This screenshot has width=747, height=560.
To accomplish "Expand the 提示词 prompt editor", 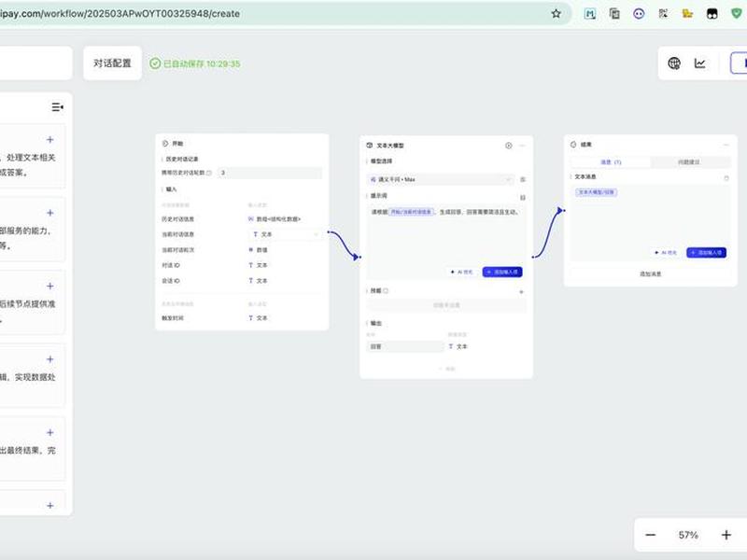I will coord(523,197).
